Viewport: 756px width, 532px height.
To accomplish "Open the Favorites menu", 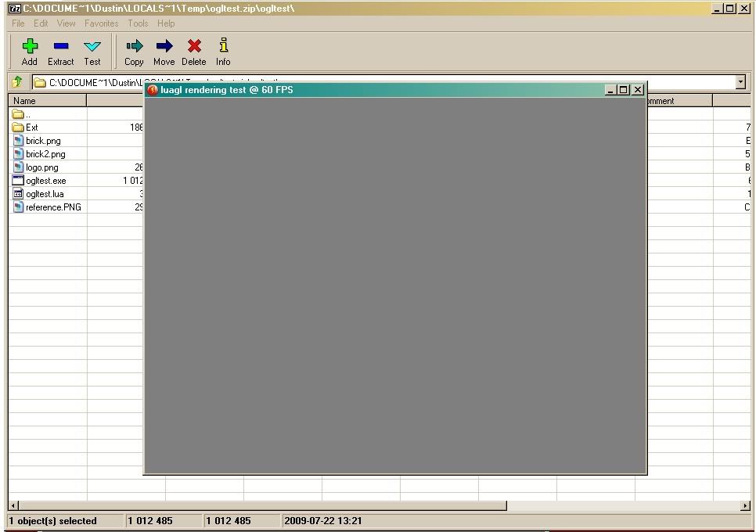I will [101, 23].
